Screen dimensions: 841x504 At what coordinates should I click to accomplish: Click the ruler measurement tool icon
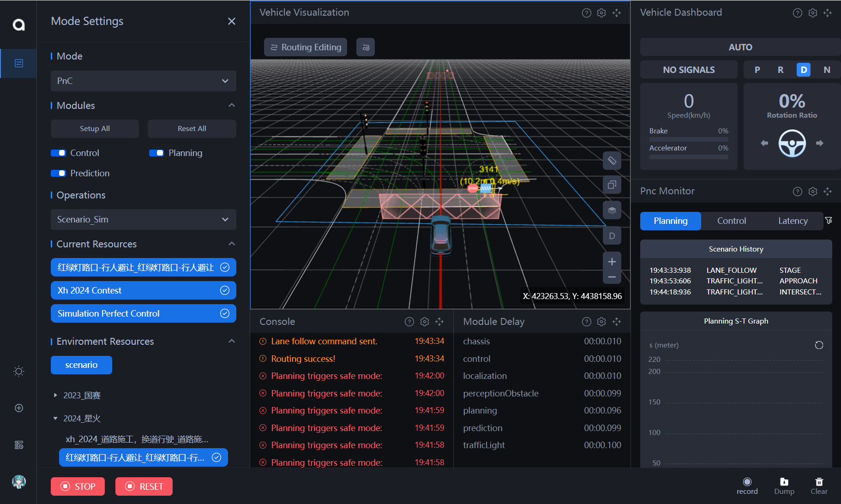click(612, 161)
